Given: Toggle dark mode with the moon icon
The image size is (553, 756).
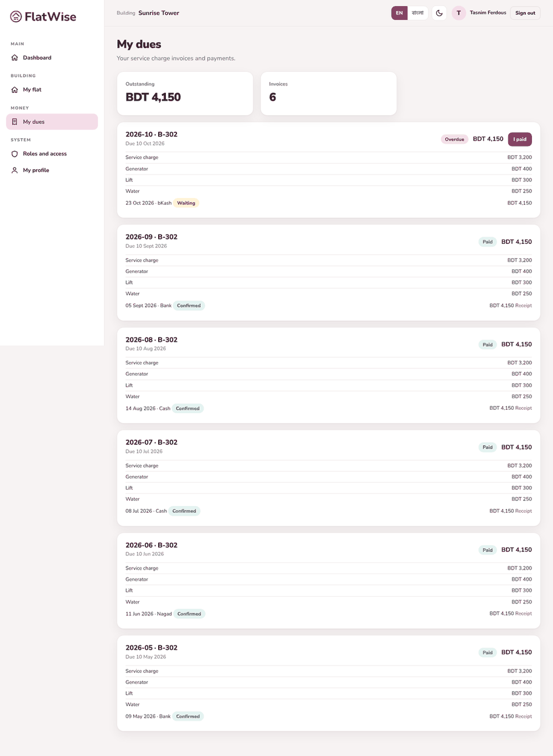Looking at the screenshot, I should pos(439,13).
